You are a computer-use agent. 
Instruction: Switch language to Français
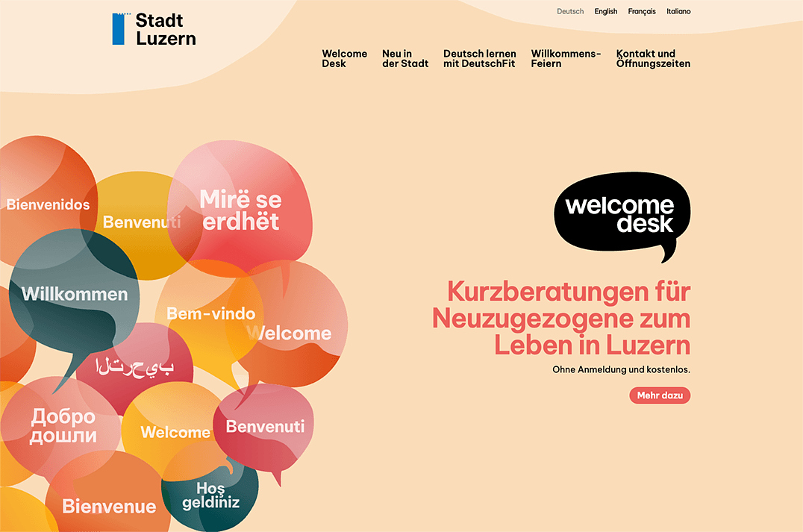pyautogui.click(x=642, y=11)
